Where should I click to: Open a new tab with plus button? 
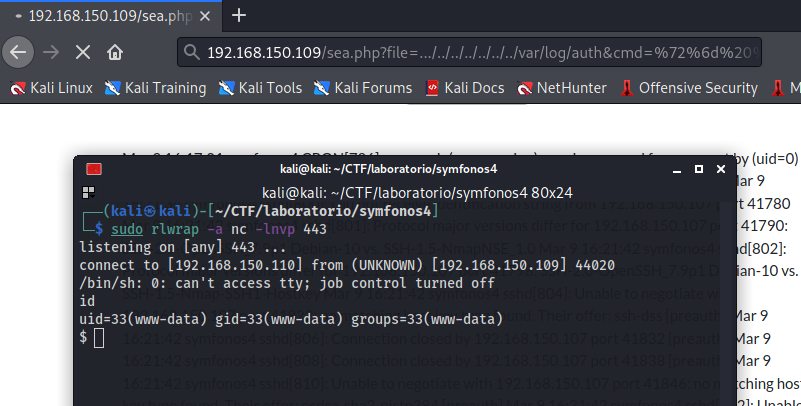(x=239, y=15)
